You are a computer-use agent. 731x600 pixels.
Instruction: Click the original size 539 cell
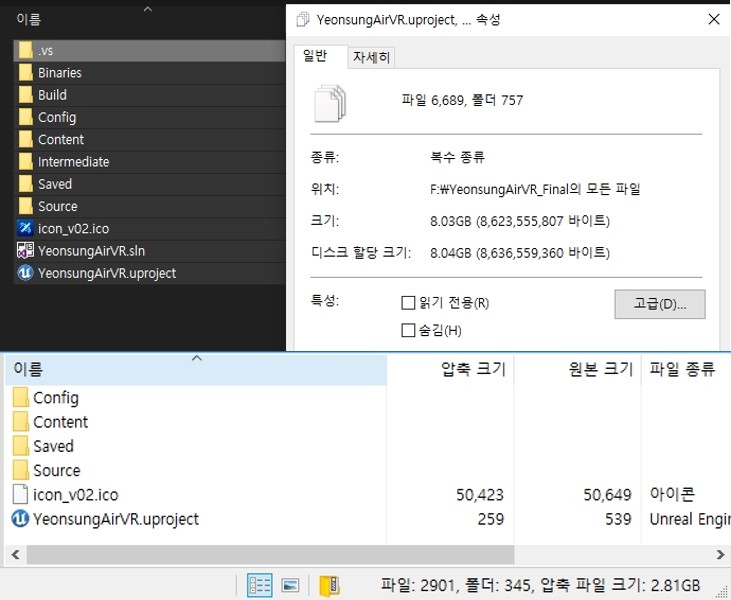click(x=618, y=519)
